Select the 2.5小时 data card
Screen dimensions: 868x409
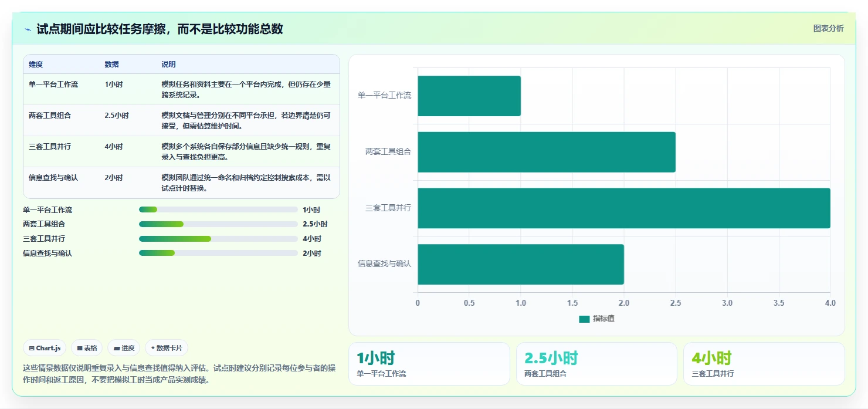(596, 364)
